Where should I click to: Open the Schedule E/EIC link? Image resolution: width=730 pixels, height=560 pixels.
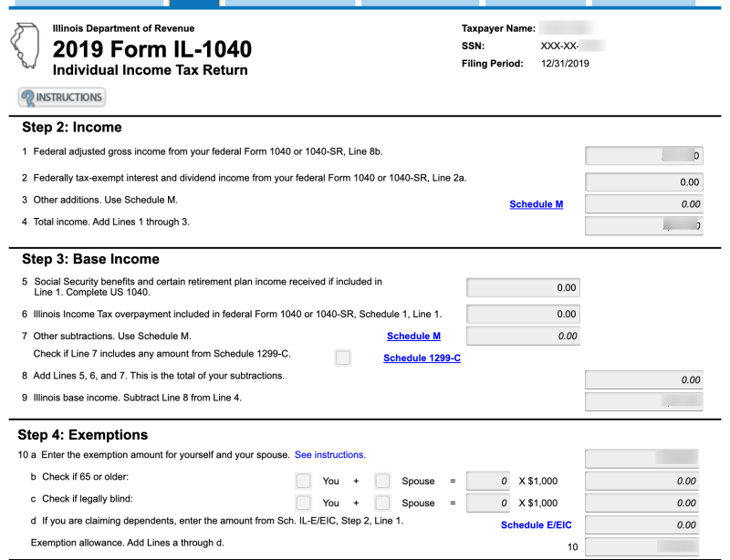point(536,524)
